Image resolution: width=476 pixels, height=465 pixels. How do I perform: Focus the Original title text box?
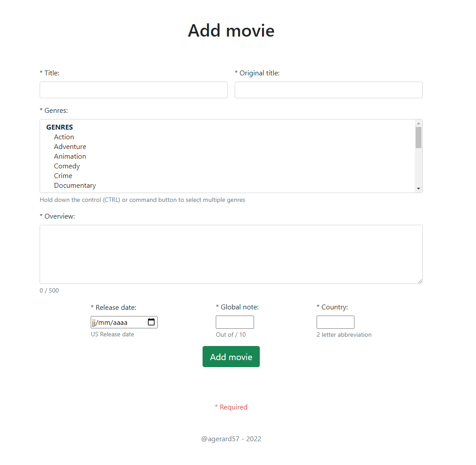pyautogui.click(x=328, y=90)
